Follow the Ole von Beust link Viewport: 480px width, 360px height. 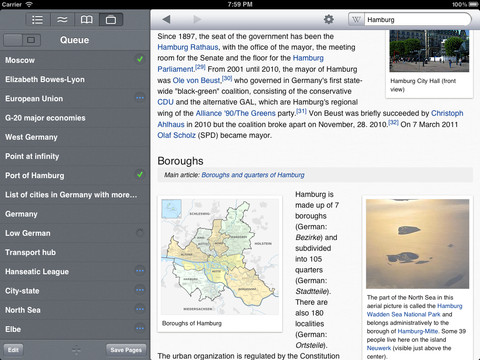point(197,80)
